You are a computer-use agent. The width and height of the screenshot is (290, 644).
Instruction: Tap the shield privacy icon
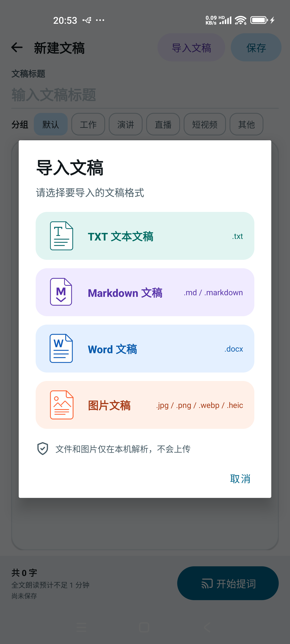click(42, 449)
